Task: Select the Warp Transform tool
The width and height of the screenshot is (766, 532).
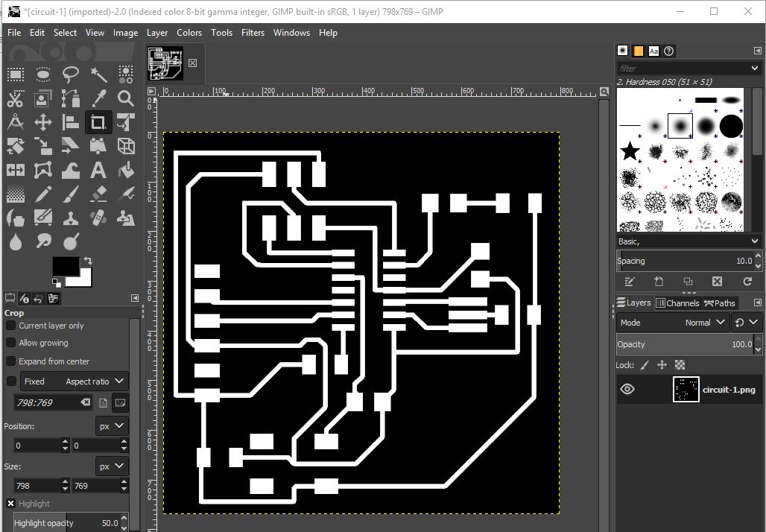Action: (71, 170)
